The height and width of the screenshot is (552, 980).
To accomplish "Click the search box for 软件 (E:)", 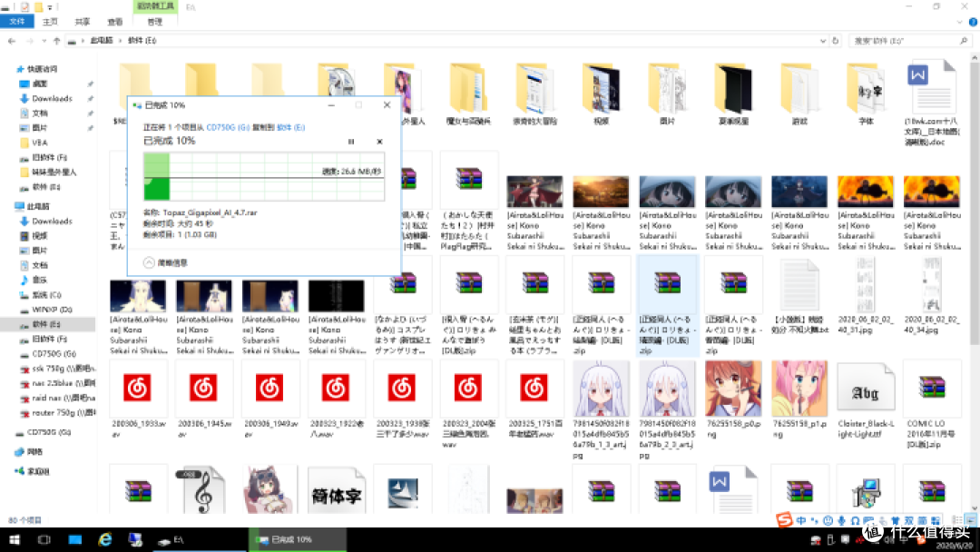I will click(909, 41).
